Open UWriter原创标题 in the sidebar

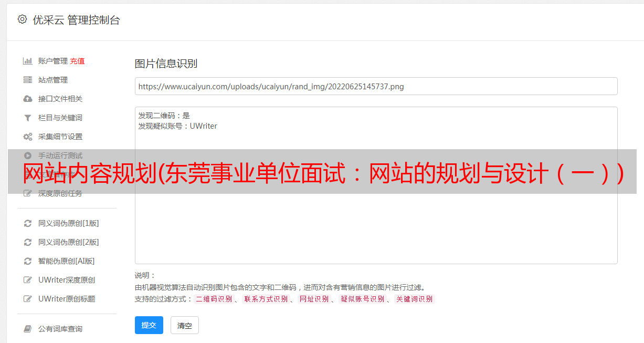pyautogui.click(x=67, y=299)
